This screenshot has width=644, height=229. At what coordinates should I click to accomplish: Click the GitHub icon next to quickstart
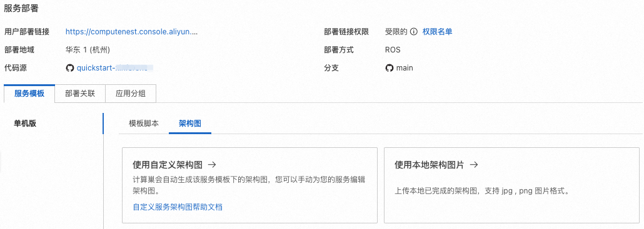70,68
